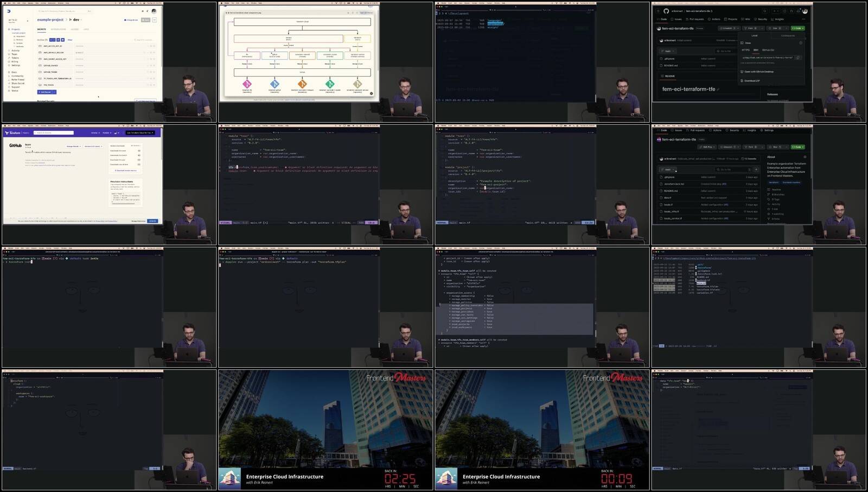
Task: Click the Doppler logo above the Projects sidebar
Action: coord(9,11)
